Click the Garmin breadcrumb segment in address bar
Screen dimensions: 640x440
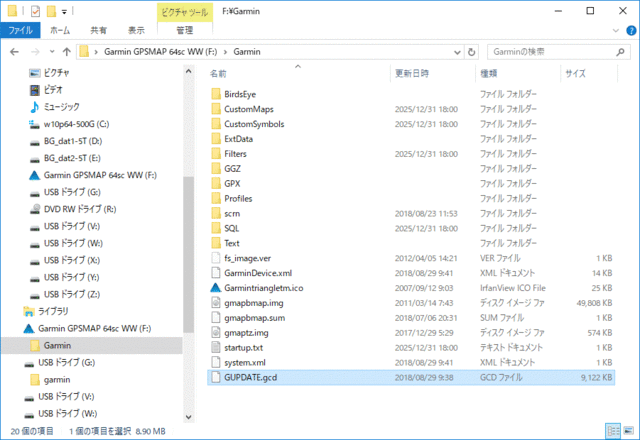tap(247, 52)
